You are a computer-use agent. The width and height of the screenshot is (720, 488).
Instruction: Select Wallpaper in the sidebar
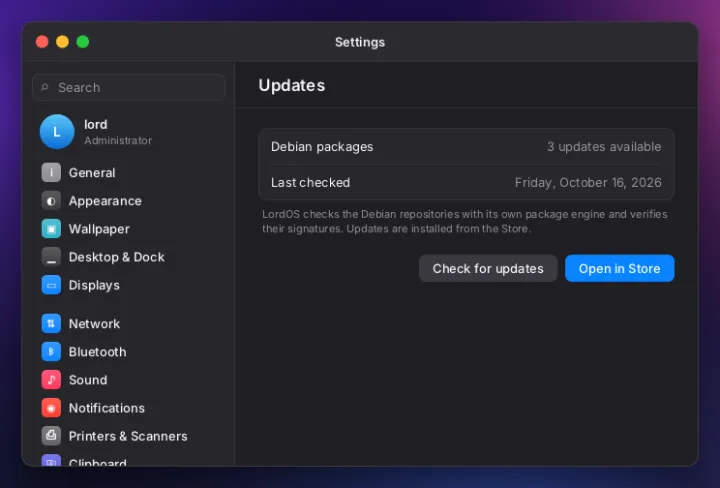coord(129,229)
